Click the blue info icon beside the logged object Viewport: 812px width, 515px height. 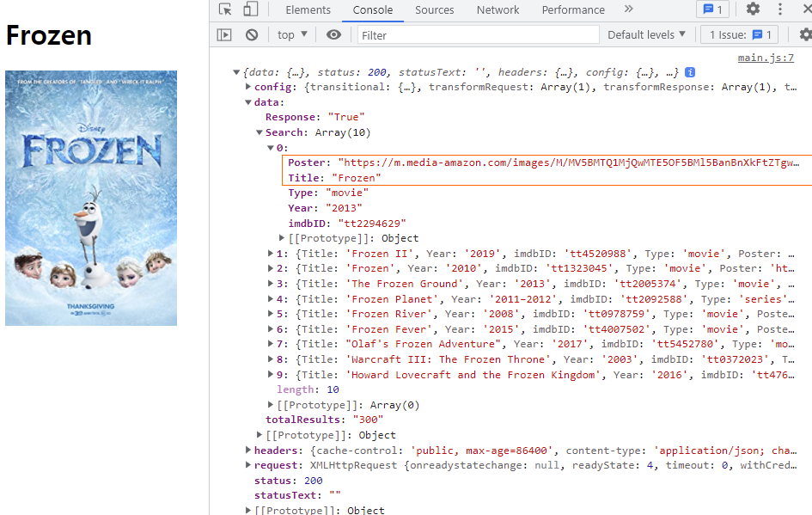point(690,72)
